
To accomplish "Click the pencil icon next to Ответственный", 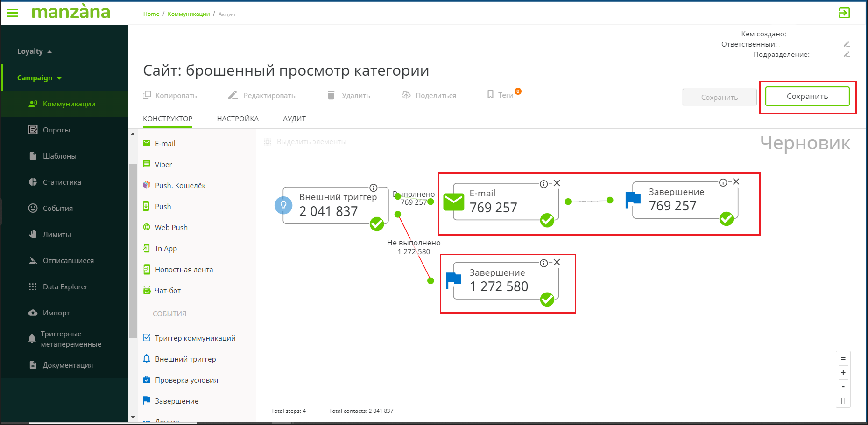I will (x=847, y=44).
